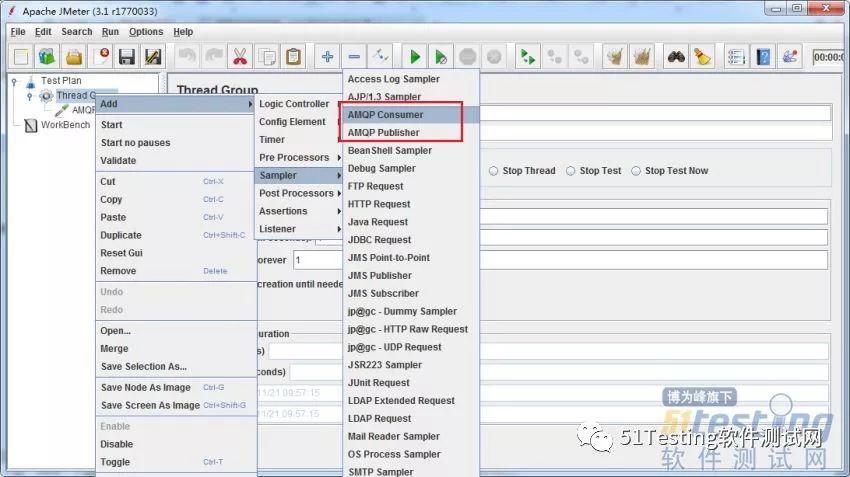850x477 pixels.
Task: Click the Reset Search toolbar icon
Action: (x=703, y=56)
